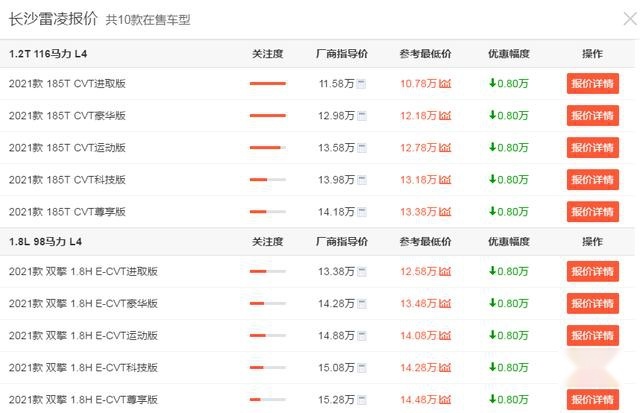The image size is (640, 413).
Task: Open 报价详情 for 185T CVT运动版
Action: click(593, 148)
